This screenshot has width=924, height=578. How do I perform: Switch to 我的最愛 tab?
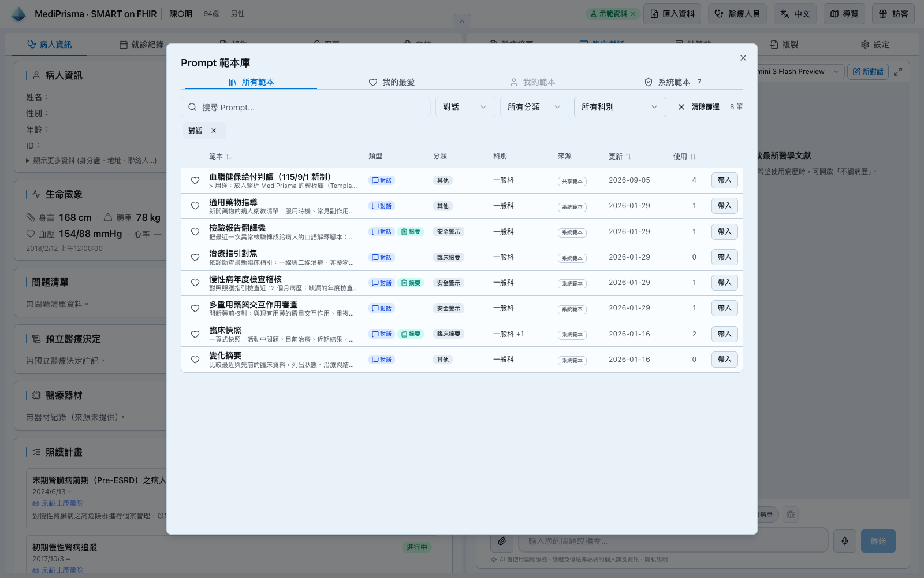(x=392, y=82)
